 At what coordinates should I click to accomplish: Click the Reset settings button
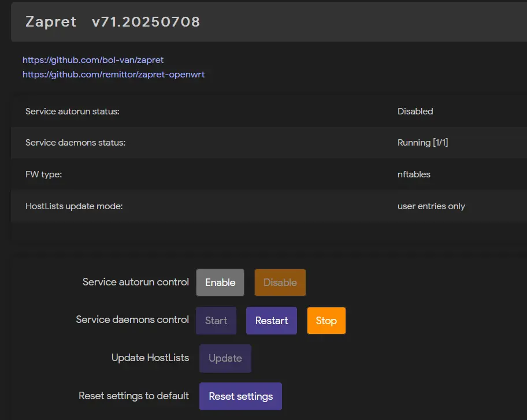point(240,396)
